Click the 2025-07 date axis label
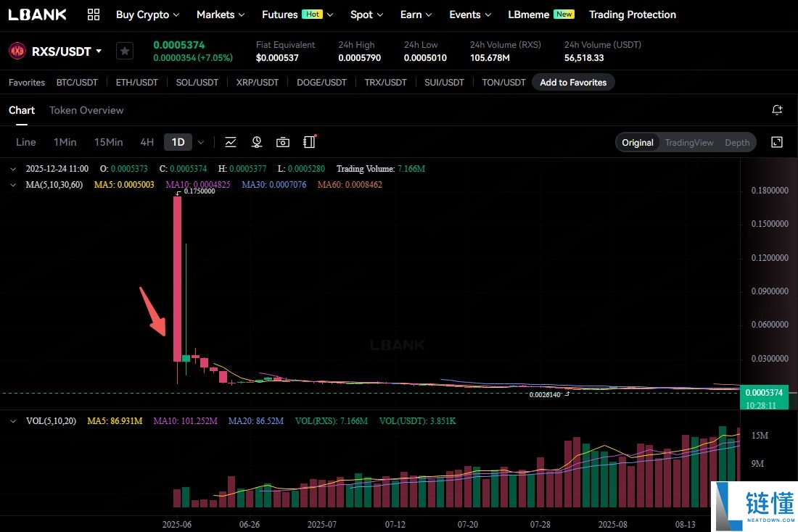Viewport: 798px width, 532px height. 321,524
